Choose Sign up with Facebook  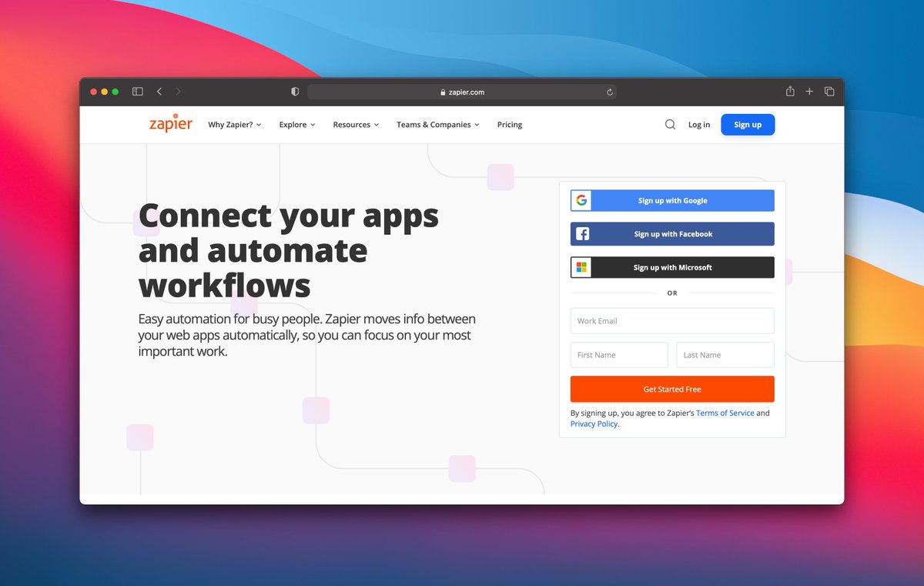(x=672, y=234)
